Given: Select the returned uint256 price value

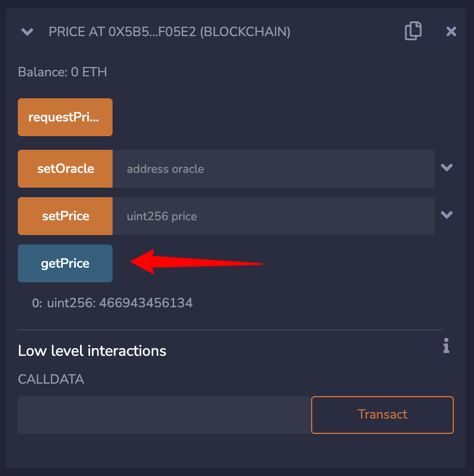Looking at the screenshot, I should (146, 304).
